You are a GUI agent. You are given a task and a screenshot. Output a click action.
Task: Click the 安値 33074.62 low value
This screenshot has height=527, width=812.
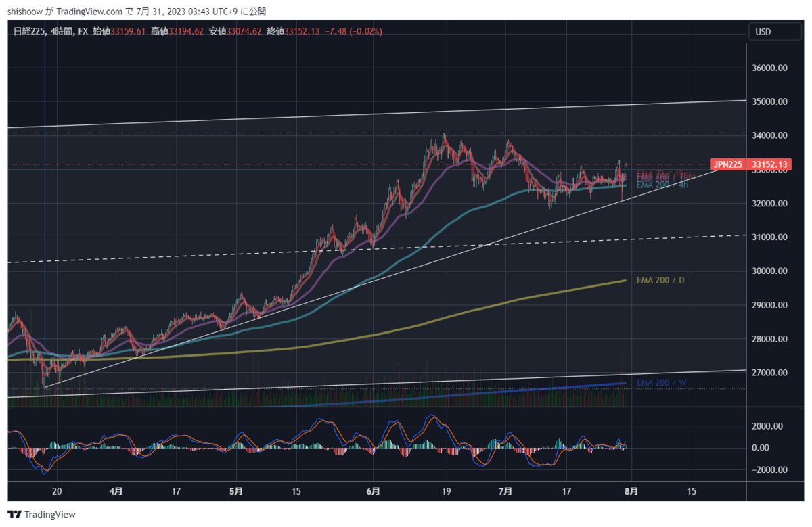tap(234, 31)
